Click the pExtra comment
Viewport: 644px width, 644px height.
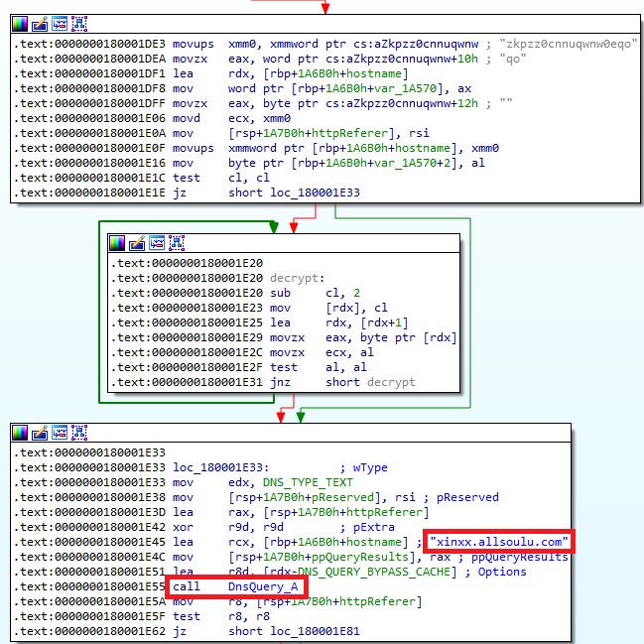tap(374, 527)
